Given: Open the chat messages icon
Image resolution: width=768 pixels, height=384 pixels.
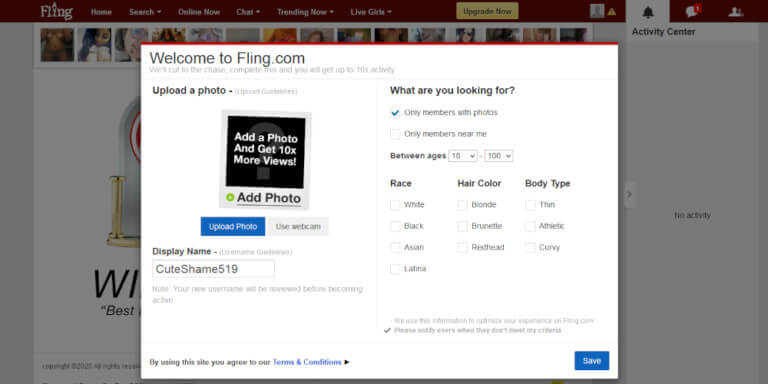Looking at the screenshot, I should click(693, 11).
